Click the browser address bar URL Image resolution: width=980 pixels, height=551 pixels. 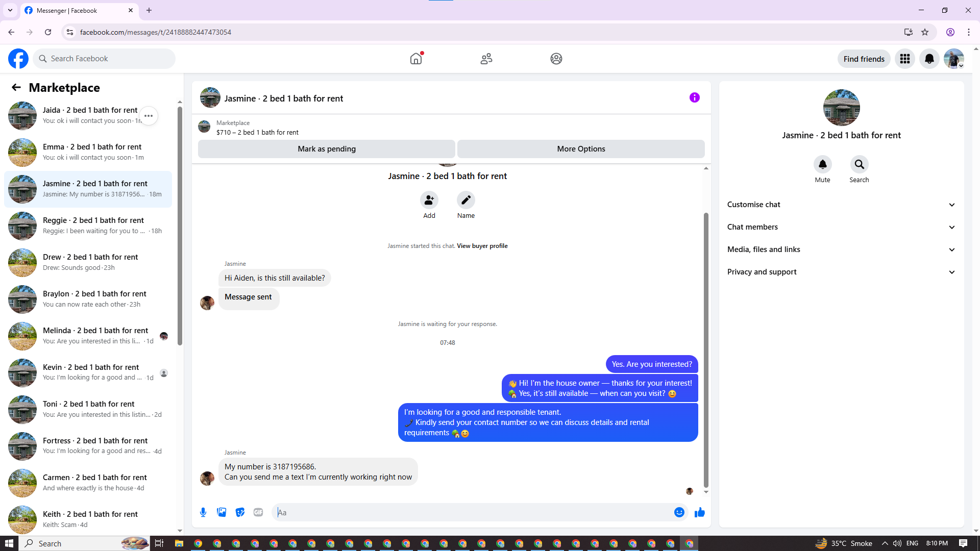point(156,32)
